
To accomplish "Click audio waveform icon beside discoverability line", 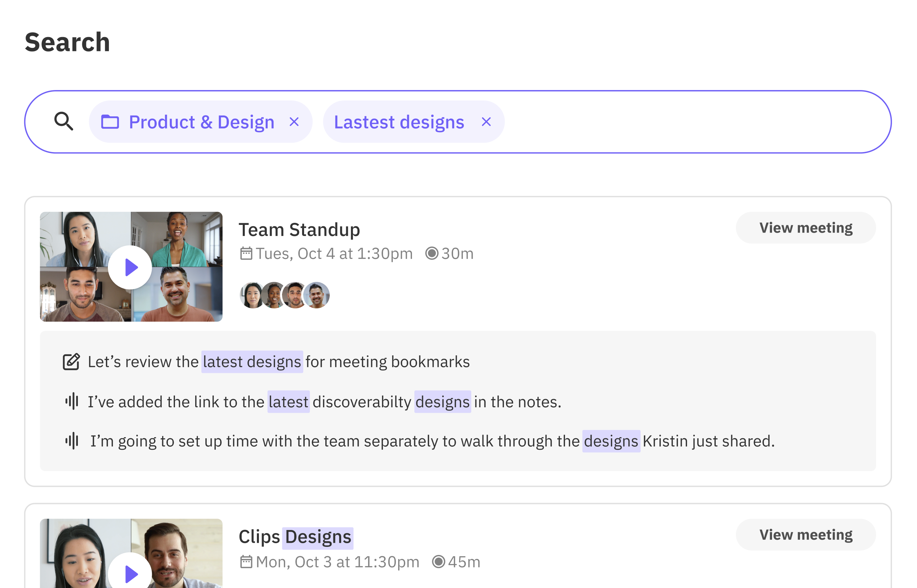I will pos(72,401).
